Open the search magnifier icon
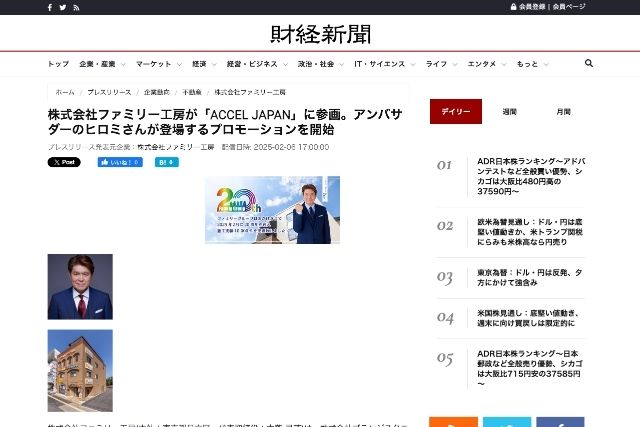 (589, 63)
